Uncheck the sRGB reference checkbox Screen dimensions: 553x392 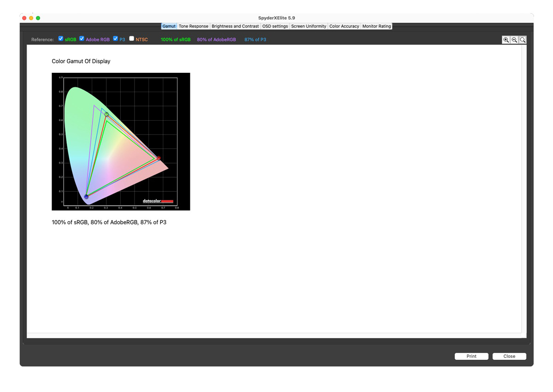pos(61,39)
